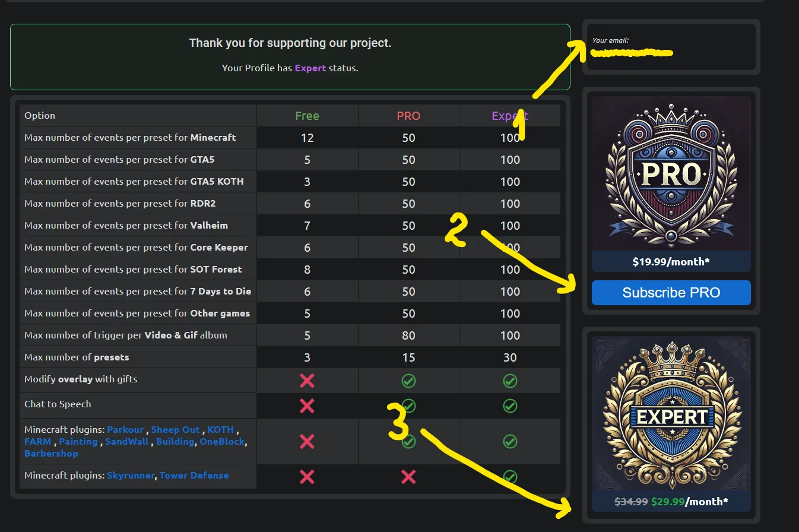Click green check for Skyrunner row in Expert column

click(510, 476)
